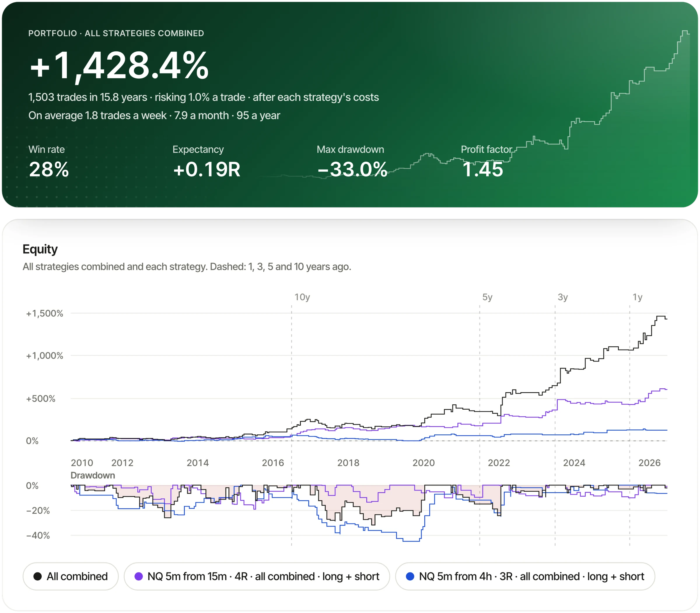Click the Portfolio · All Strategies Combined heading

(x=116, y=33)
